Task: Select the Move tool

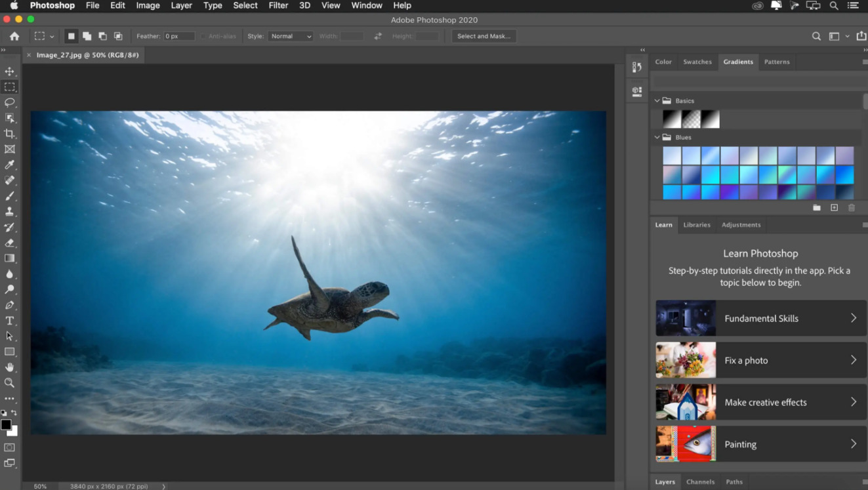Action: [x=9, y=71]
